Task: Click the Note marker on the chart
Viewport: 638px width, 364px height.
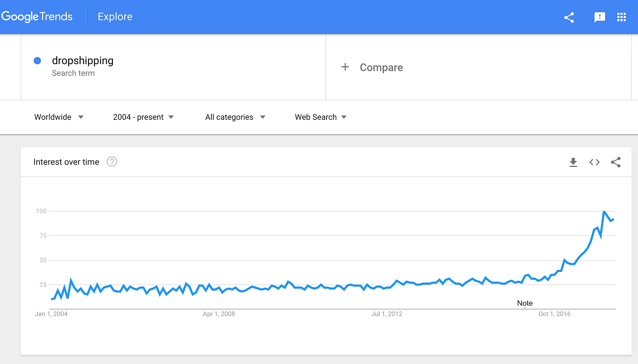Action: pyautogui.click(x=525, y=303)
